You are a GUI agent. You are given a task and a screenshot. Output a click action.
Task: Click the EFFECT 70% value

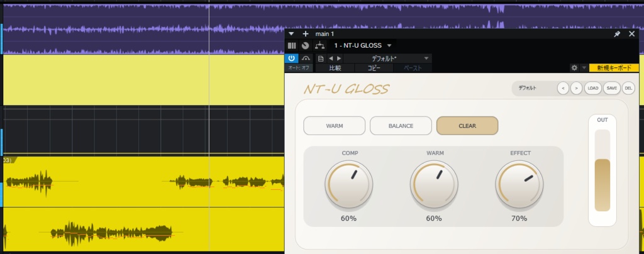(519, 218)
